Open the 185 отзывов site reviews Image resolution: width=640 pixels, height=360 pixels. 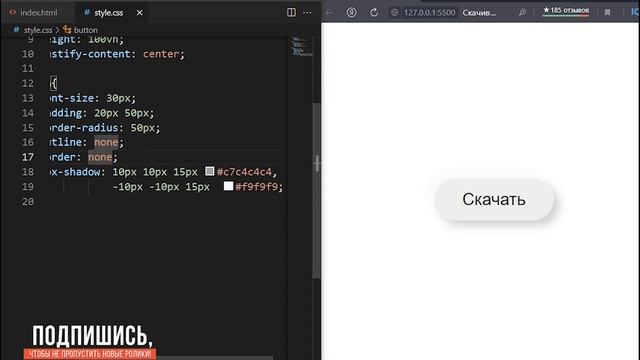tap(566, 11)
